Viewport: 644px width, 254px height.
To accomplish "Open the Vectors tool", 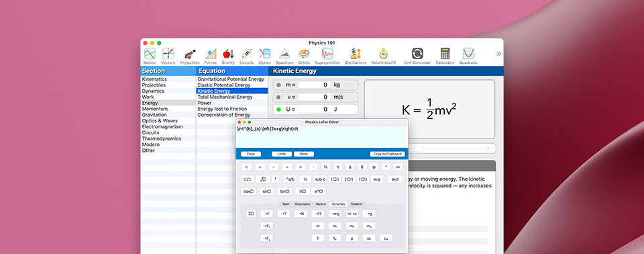I will coord(168,56).
